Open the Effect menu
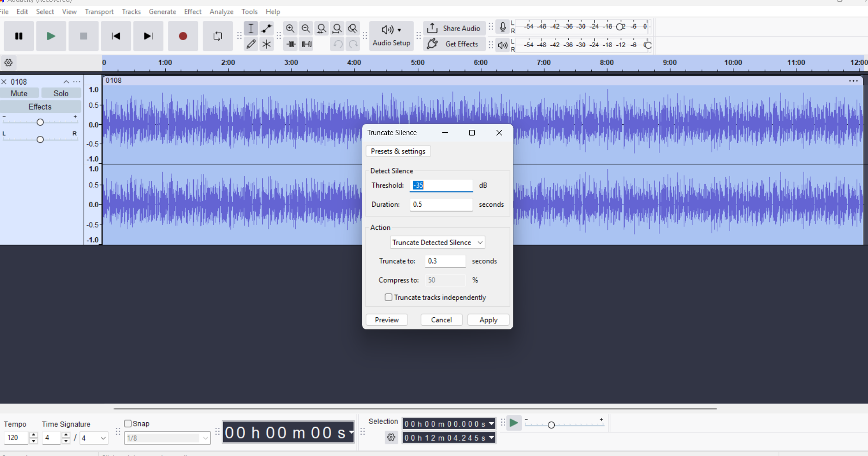 pos(192,12)
